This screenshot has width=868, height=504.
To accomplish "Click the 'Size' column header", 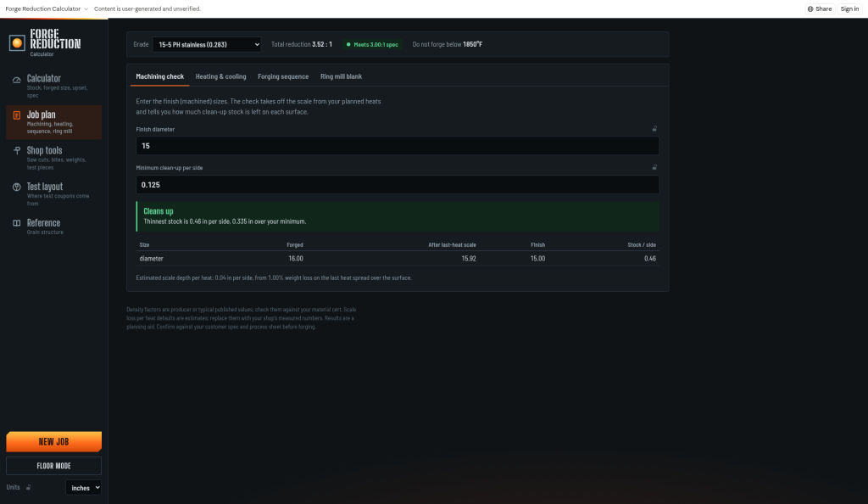I will (144, 245).
